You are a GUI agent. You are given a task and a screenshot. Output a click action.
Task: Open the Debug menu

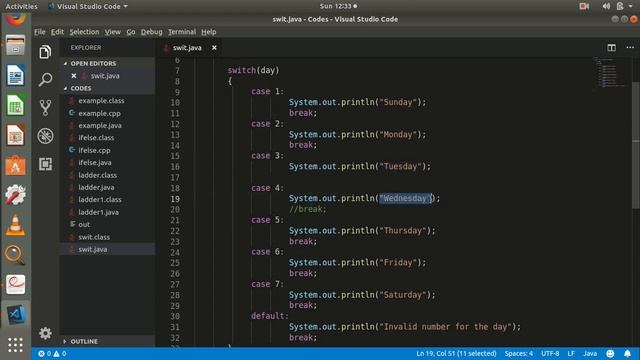click(x=151, y=32)
